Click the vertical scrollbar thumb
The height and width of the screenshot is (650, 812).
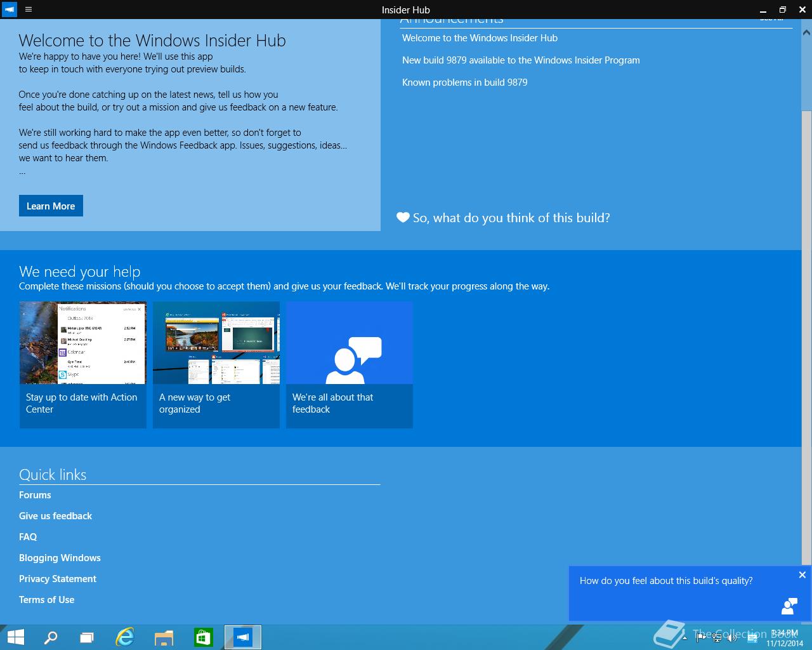[x=807, y=336]
